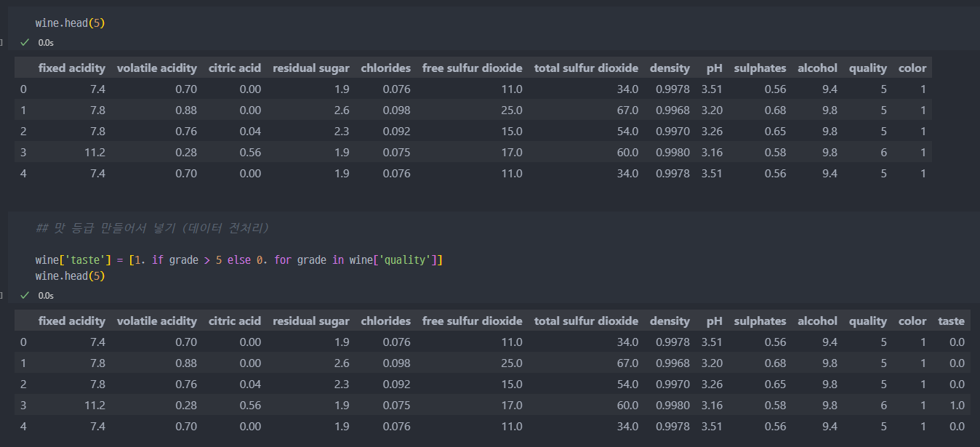Click value 67.0 in the table without taste
Image resolution: width=980 pixels, height=447 pixels.
click(628, 110)
